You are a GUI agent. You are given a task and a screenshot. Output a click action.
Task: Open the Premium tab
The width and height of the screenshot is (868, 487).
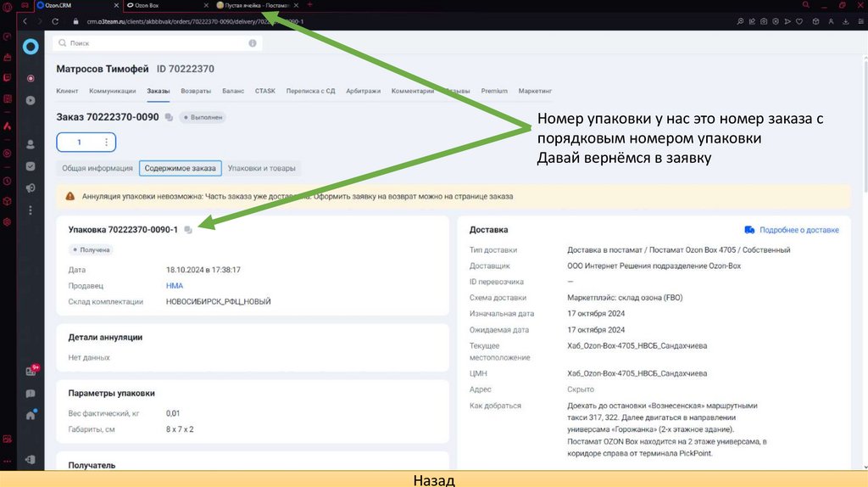pyautogui.click(x=494, y=91)
